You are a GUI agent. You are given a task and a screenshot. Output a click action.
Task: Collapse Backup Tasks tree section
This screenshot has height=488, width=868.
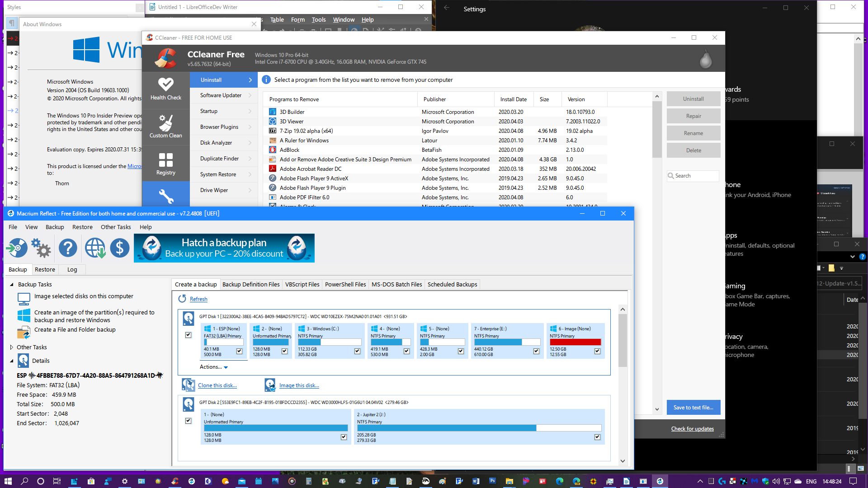12,284
